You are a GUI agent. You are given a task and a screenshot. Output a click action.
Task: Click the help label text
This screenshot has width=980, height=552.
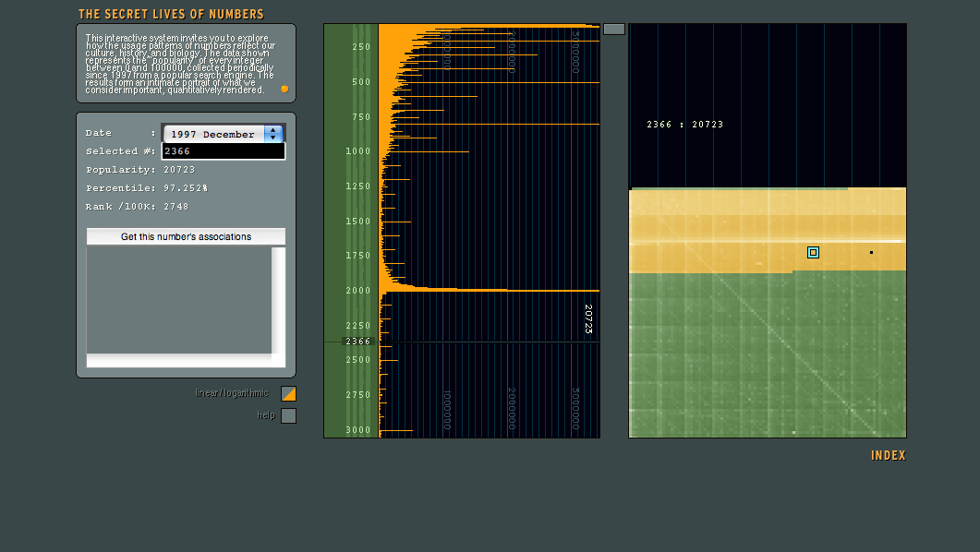tap(266, 415)
